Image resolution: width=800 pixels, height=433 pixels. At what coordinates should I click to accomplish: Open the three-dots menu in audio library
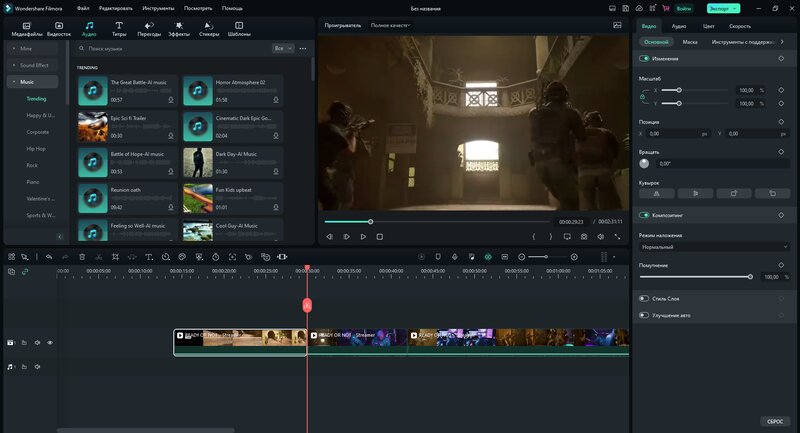(303, 48)
